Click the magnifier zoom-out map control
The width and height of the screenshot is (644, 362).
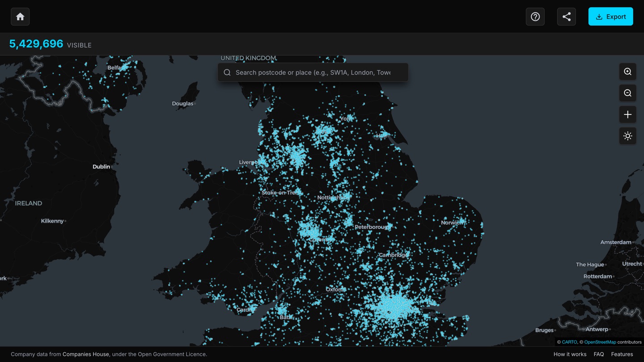(x=628, y=93)
